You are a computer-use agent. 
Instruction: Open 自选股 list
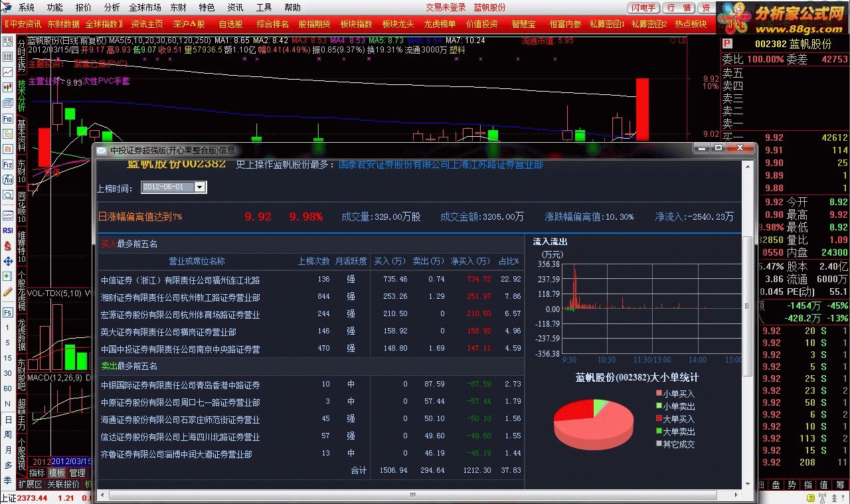(x=230, y=24)
